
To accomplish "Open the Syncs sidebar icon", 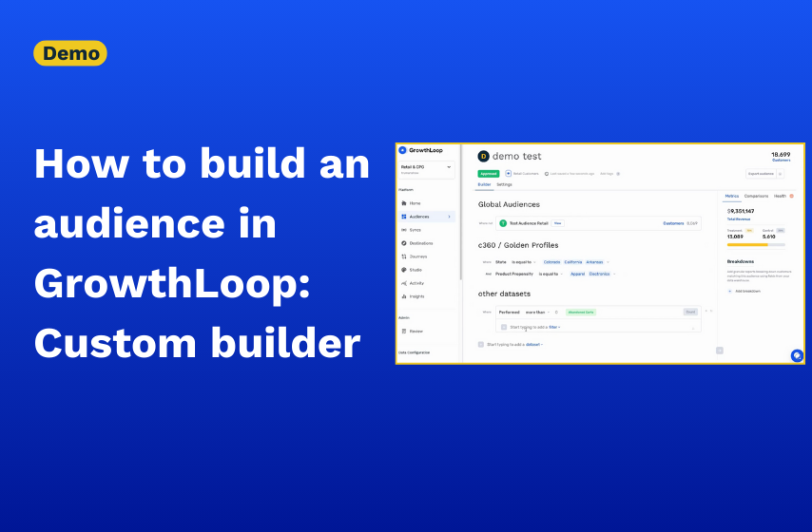I will click(x=404, y=230).
